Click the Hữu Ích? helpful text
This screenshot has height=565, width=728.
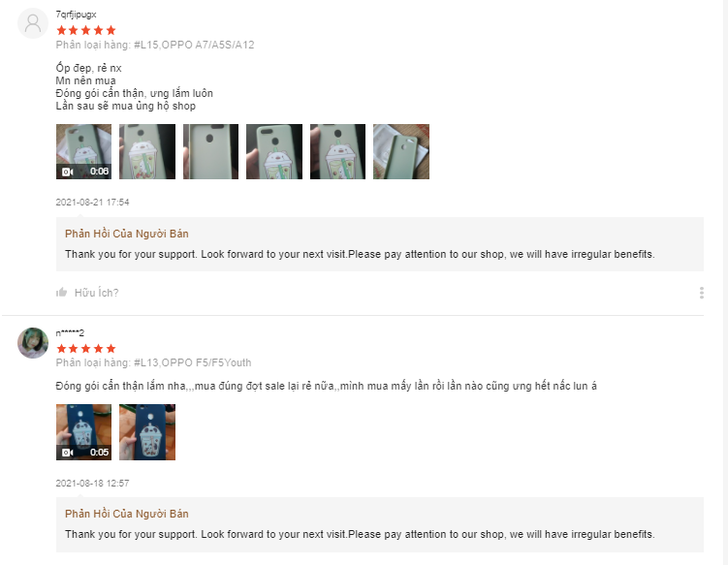(x=97, y=293)
